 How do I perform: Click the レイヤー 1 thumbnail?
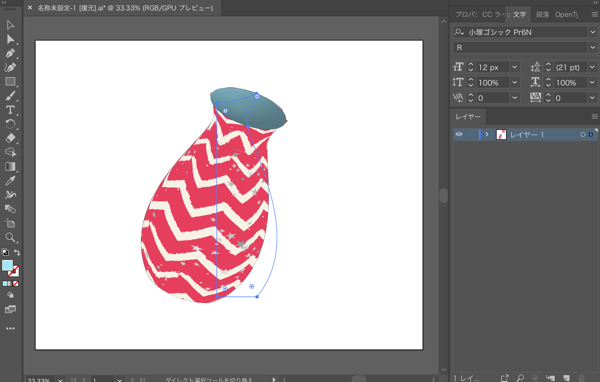[501, 134]
